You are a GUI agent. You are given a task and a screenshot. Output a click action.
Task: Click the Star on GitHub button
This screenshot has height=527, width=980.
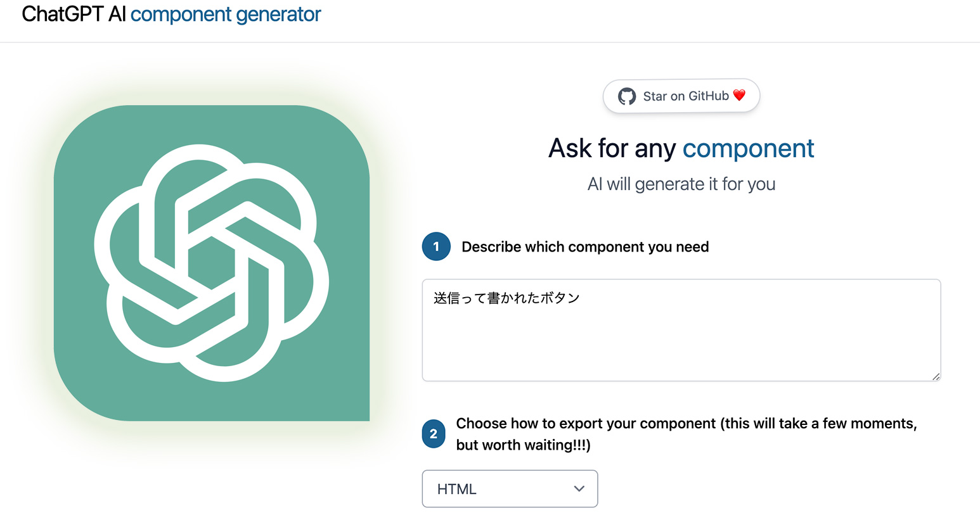(x=681, y=96)
